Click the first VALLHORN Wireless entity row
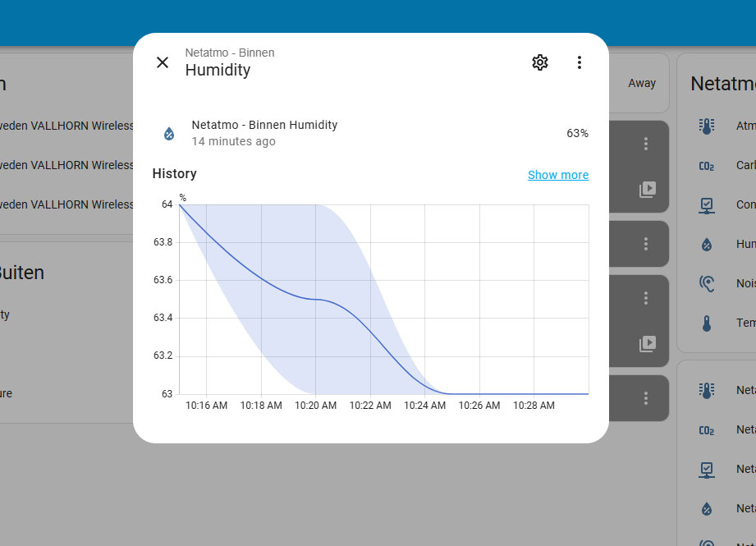 point(66,126)
